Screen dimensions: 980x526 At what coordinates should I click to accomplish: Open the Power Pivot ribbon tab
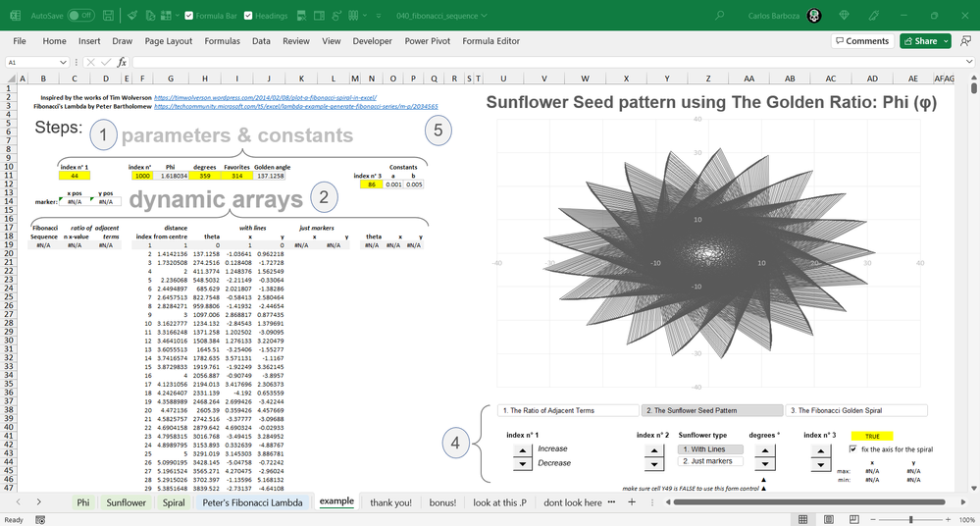427,40
